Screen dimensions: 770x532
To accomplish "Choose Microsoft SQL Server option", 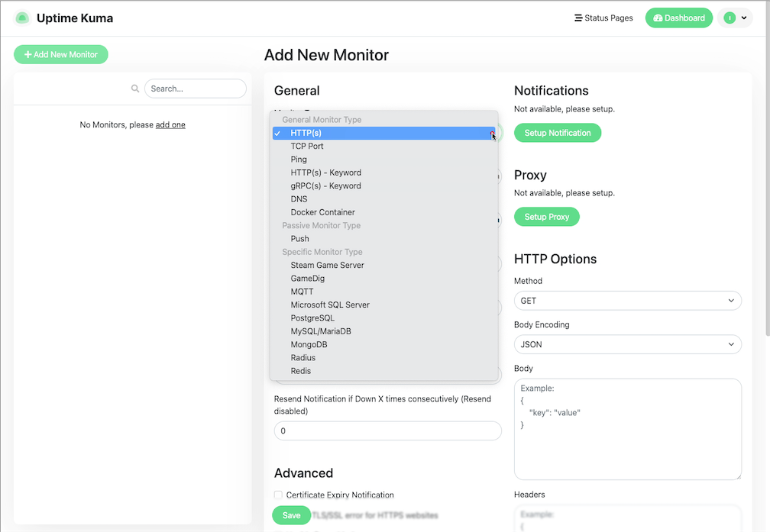I will coord(384,305).
